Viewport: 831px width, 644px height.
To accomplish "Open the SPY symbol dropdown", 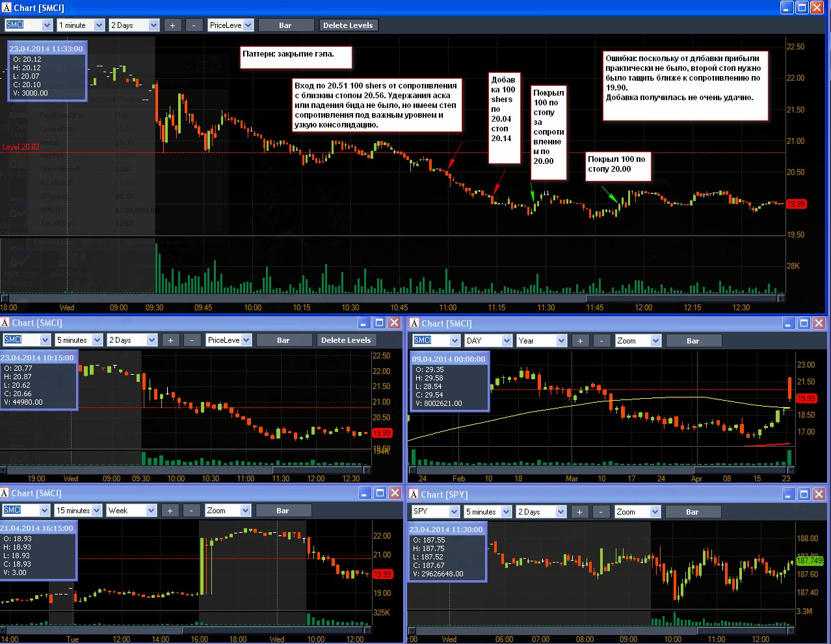I will point(454,512).
